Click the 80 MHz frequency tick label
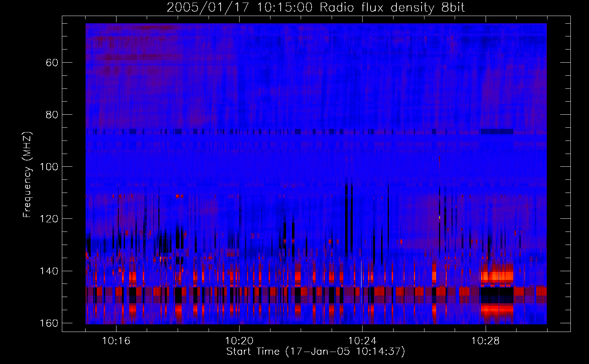 (52, 115)
